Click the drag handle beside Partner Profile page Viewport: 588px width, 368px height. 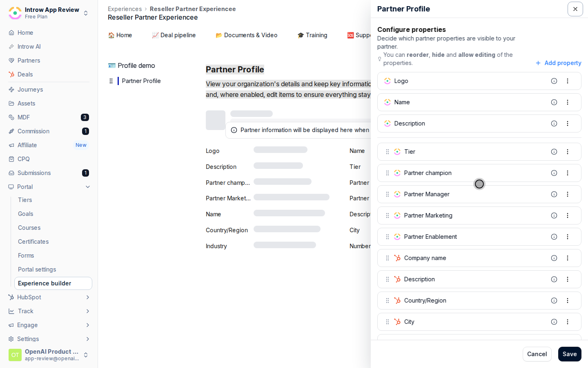click(x=111, y=81)
